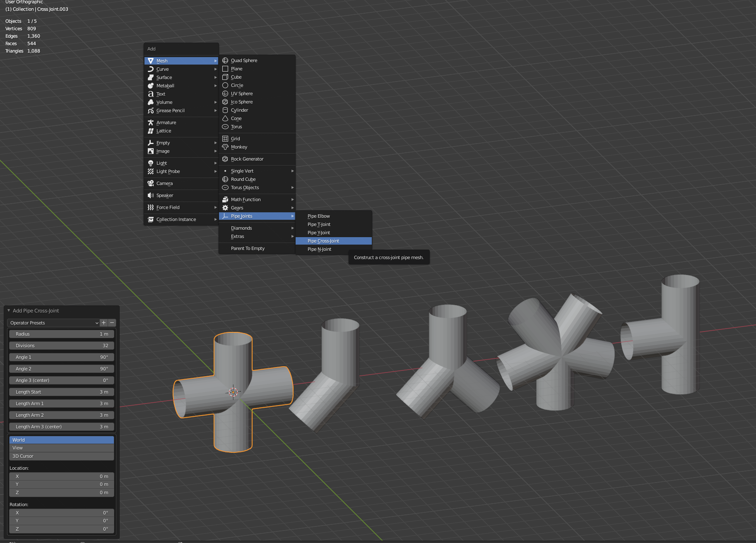Remove the operator preset
The image size is (756, 543).
112,323
